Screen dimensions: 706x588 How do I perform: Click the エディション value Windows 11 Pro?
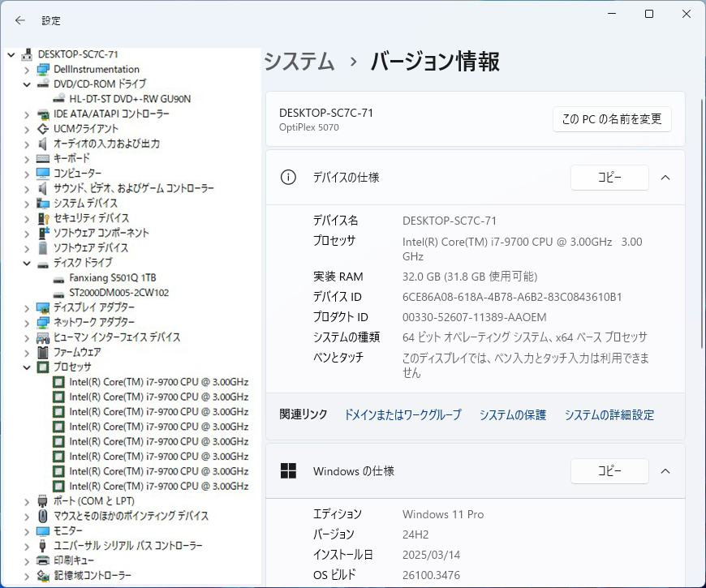(x=443, y=514)
